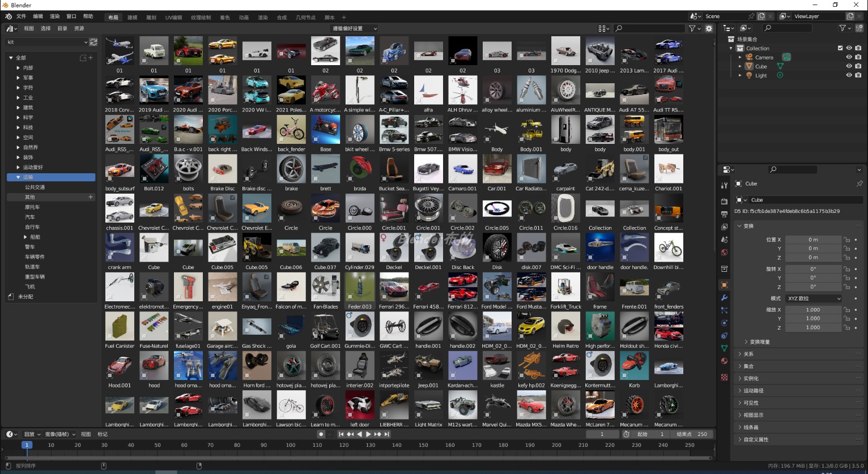Screen dimensions: 868x474
Task: Open the Material properties tab
Action: click(724, 361)
